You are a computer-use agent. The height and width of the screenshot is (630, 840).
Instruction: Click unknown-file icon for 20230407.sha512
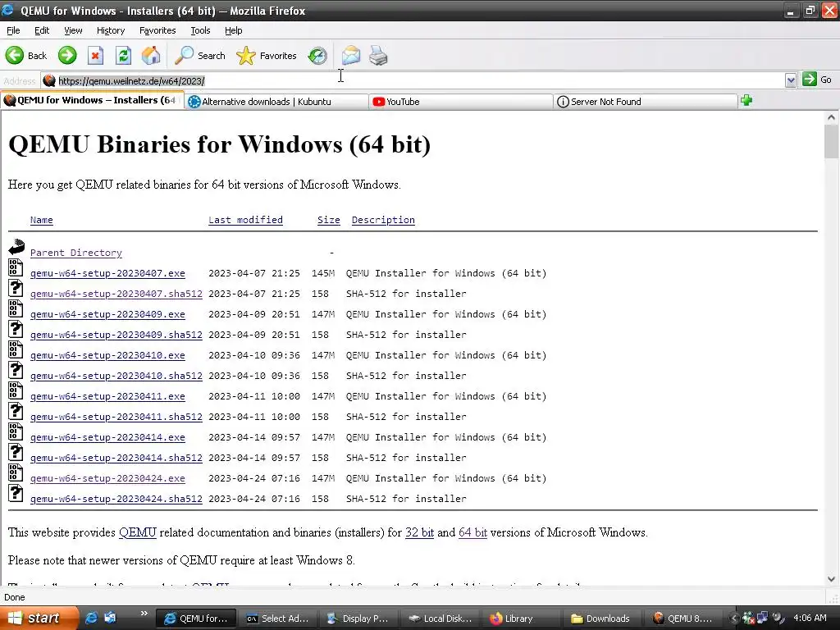[16, 288]
